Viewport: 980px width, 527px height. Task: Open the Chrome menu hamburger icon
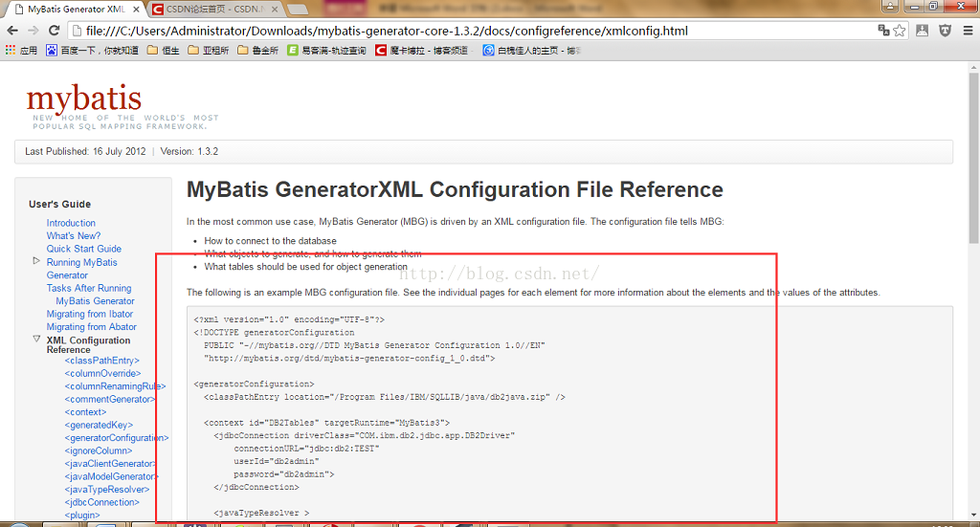click(968, 31)
